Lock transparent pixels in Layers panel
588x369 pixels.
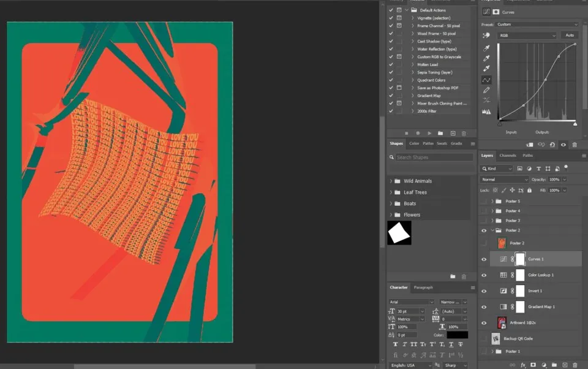point(496,190)
